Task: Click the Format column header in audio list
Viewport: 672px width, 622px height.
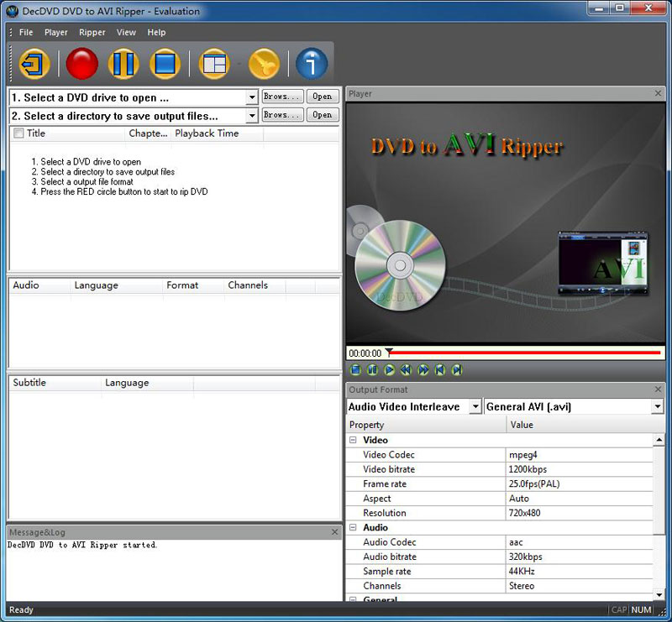Action: point(194,285)
